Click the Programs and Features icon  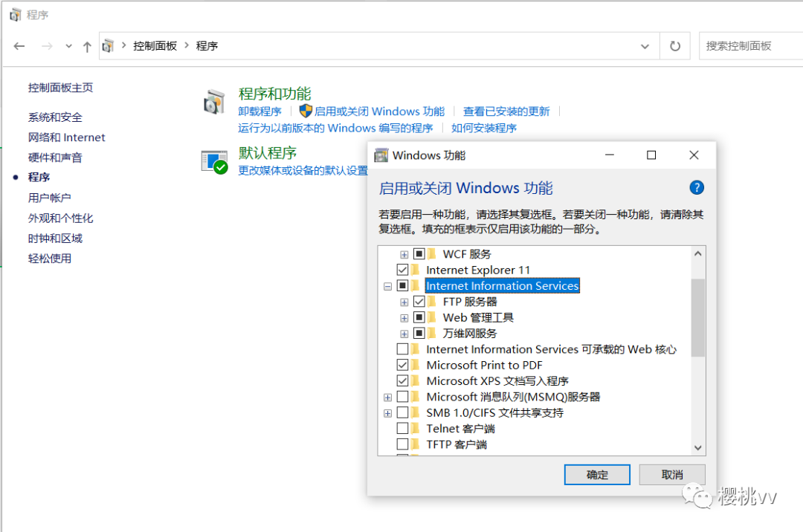pos(214,102)
